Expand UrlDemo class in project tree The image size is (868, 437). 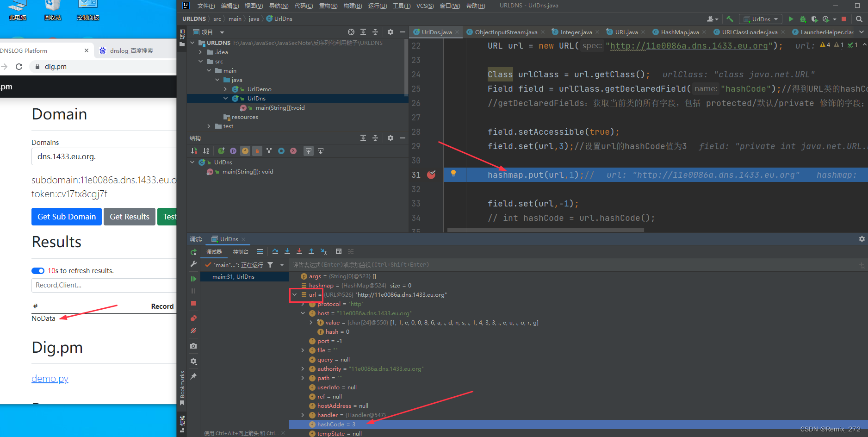pos(226,89)
